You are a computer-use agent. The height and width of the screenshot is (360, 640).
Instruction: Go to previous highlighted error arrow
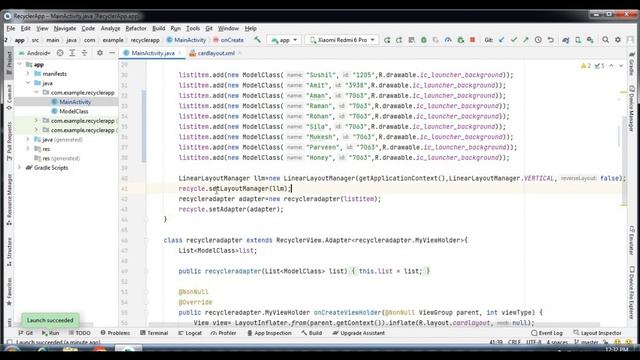(x=611, y=66)
